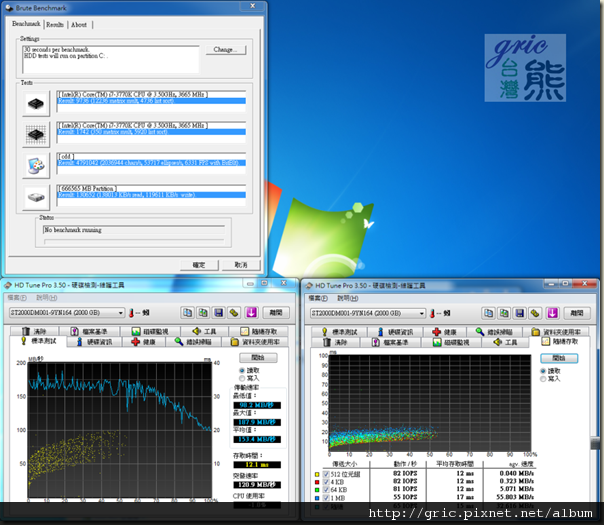Open 工具 speaker tab in left HD Tune
The image size is (604, 525).
tap(204, 331)
